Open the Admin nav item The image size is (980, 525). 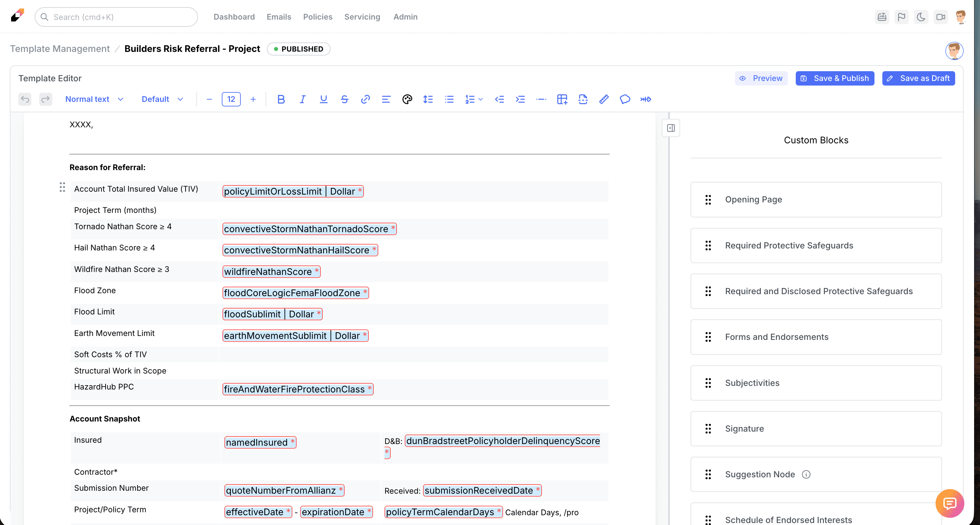pyautogui.click(x=405, y=17)
